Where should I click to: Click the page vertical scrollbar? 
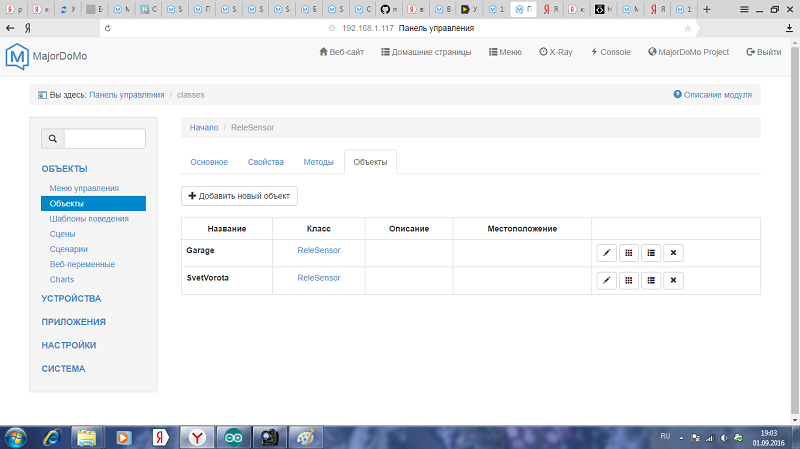point(795,230)
